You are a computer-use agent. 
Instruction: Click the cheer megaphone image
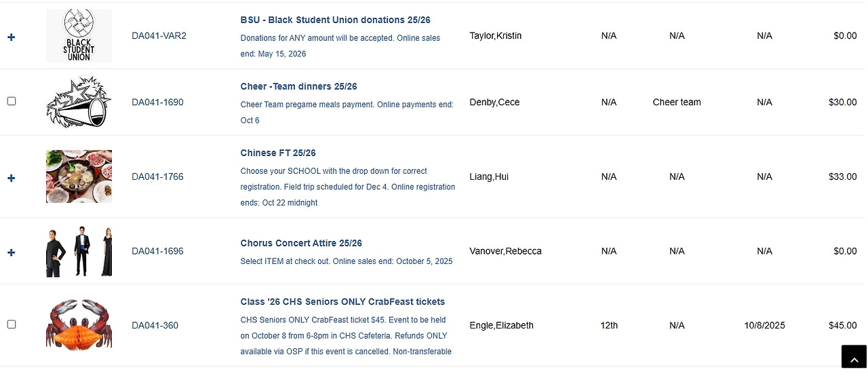tap(79, 102)
